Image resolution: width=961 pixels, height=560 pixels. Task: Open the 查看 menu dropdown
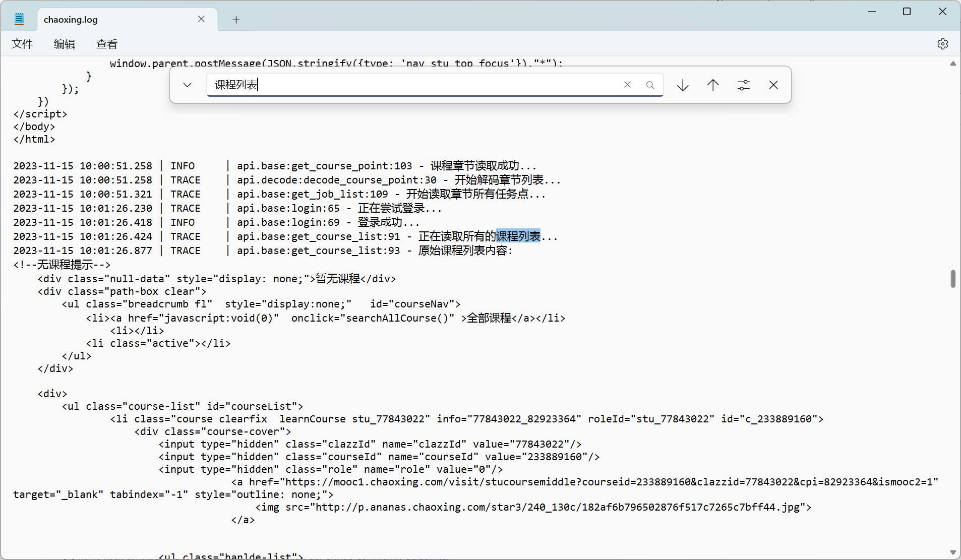[106, 44]
